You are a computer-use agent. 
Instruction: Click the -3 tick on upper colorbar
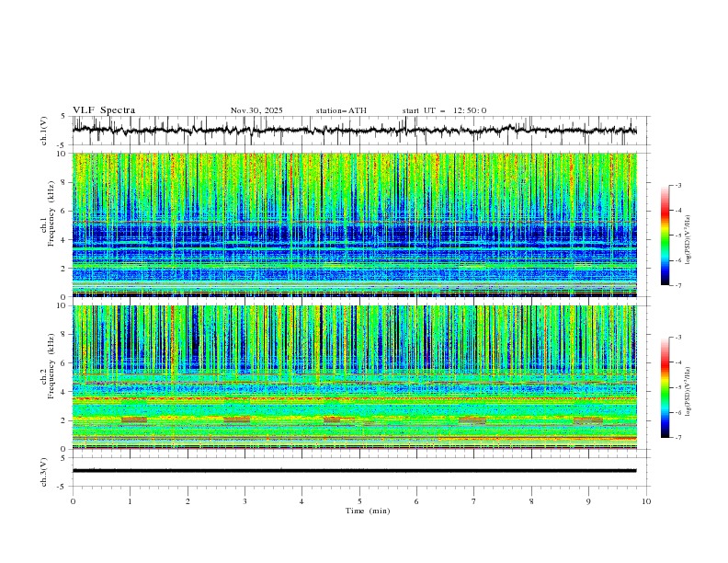[x=677, y=186]
